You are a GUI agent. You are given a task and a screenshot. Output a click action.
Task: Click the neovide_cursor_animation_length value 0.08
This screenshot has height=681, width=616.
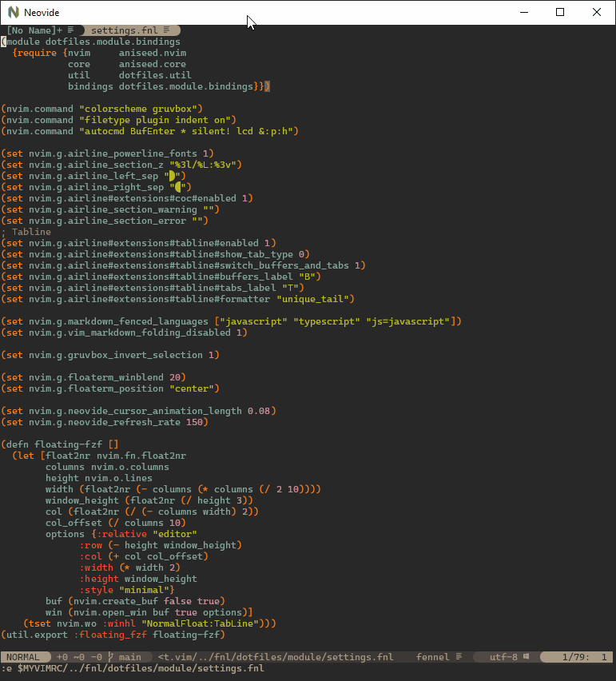(x=259, y=412)
